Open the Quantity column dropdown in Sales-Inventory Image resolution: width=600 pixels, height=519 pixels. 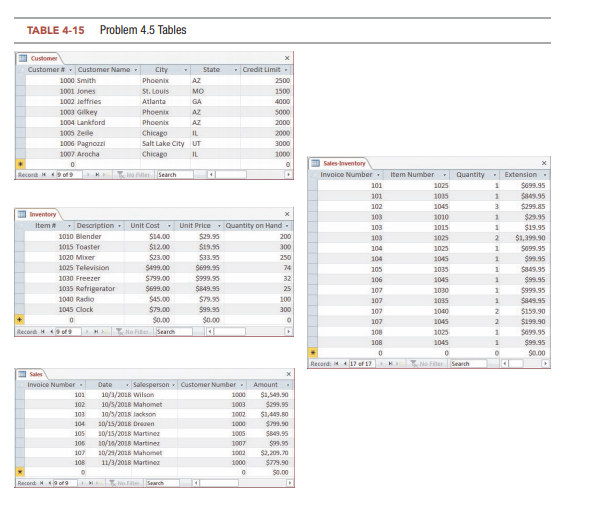pos(495,175)
